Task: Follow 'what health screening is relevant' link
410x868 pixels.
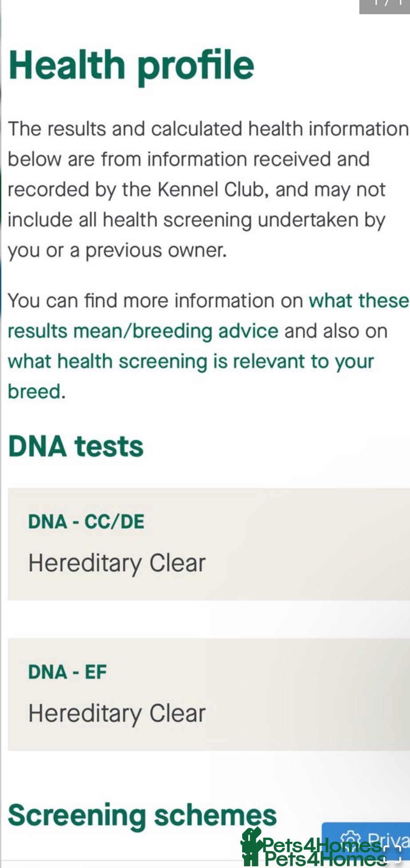Action: point(191,361)
